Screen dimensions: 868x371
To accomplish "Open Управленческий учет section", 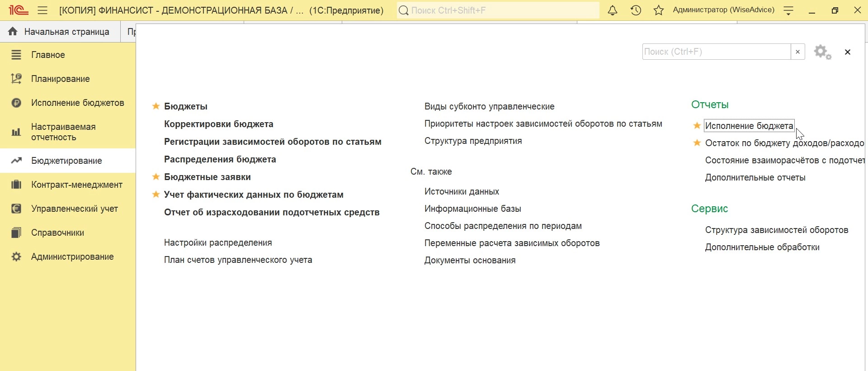I will 68,209.
